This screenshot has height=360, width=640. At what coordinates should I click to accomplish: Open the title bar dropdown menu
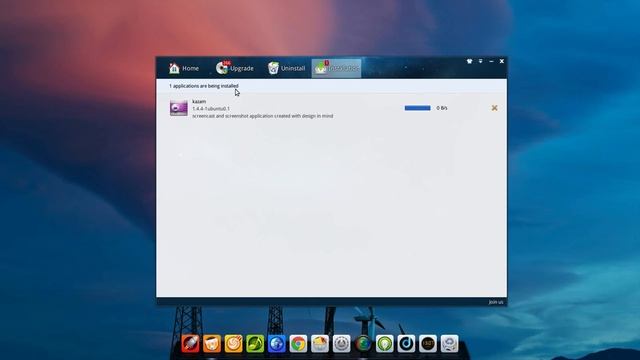[480, 61]
